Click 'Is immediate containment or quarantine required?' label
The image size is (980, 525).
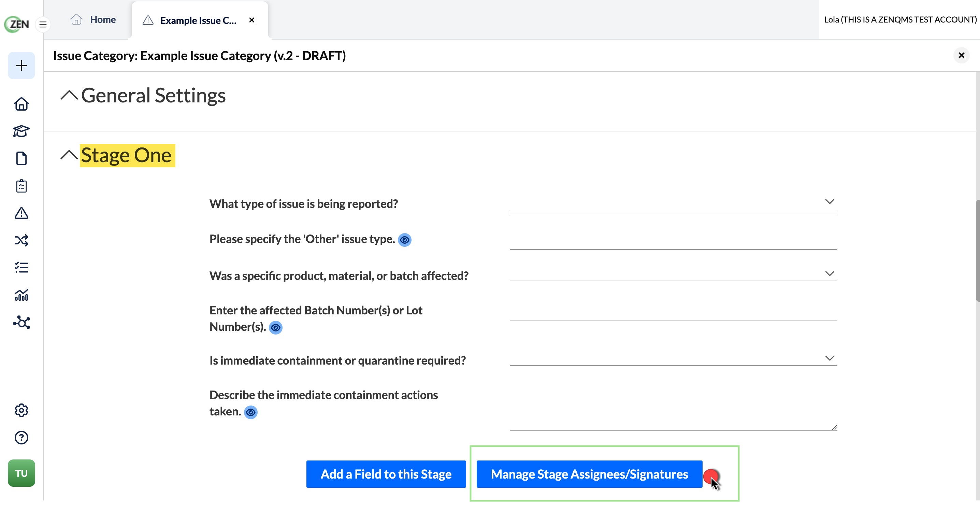[x=337, y=360]
